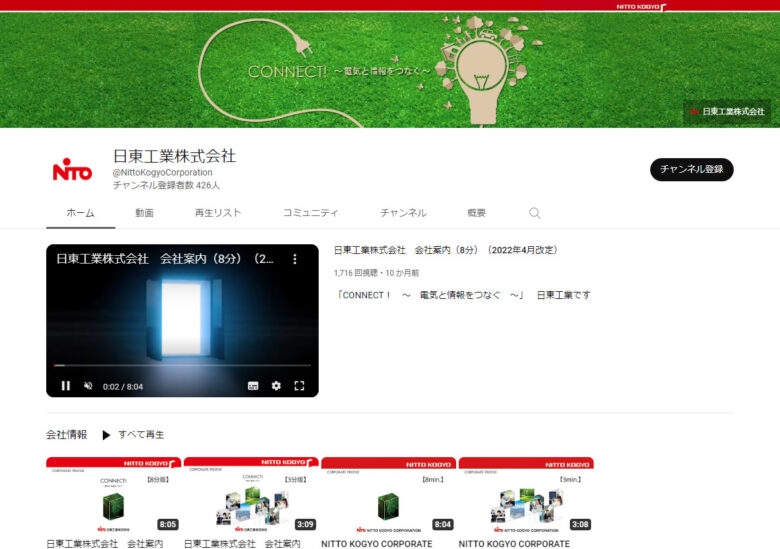Switch to the 再生リスト tab
Image resolution: width=780 pixels, height=549 pixels.
tap(218, 213)
